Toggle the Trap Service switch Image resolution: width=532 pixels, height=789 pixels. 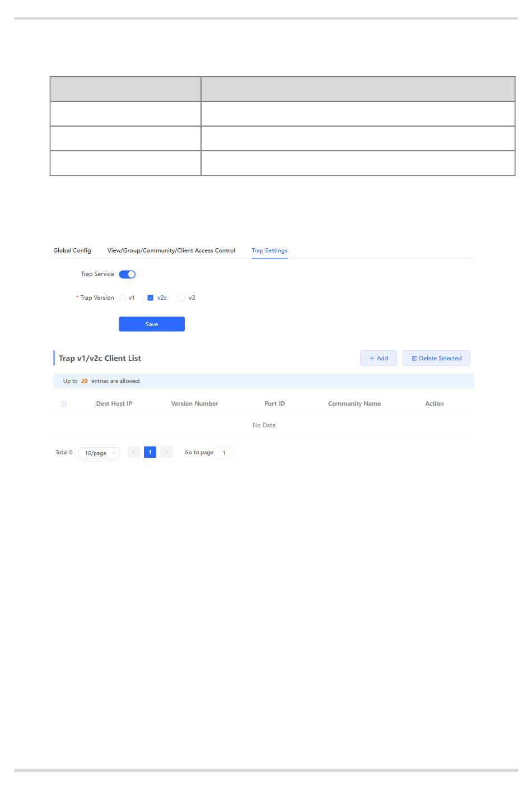click(127, 274)
